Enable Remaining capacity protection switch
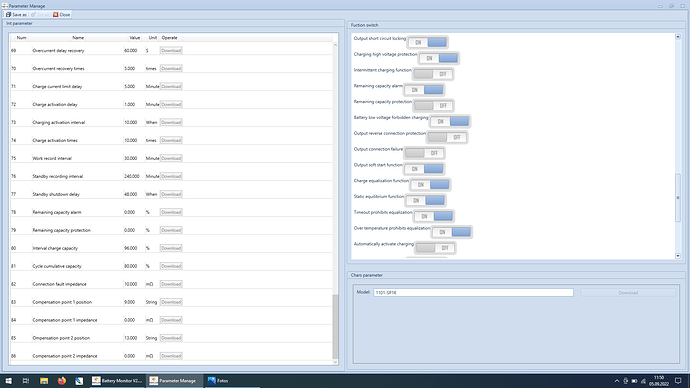Image resolution: width=690 pixels, height=388 pixels. point(433,106)
